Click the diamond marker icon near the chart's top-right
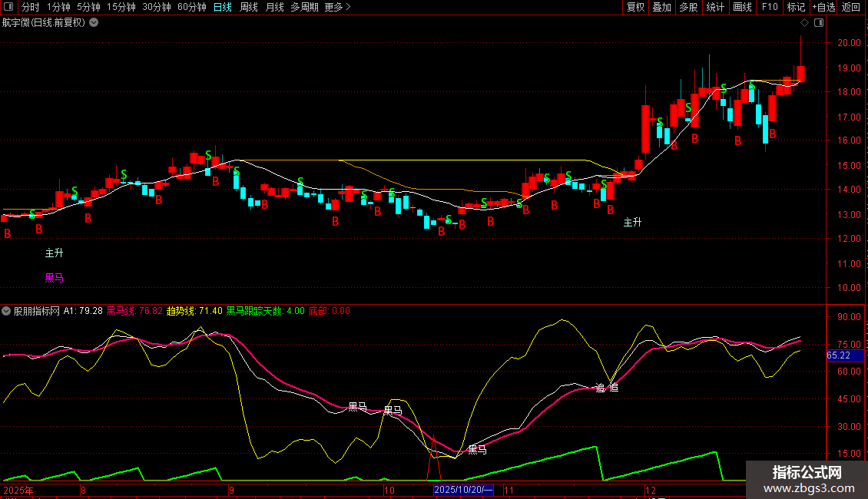 click(804, 23)
